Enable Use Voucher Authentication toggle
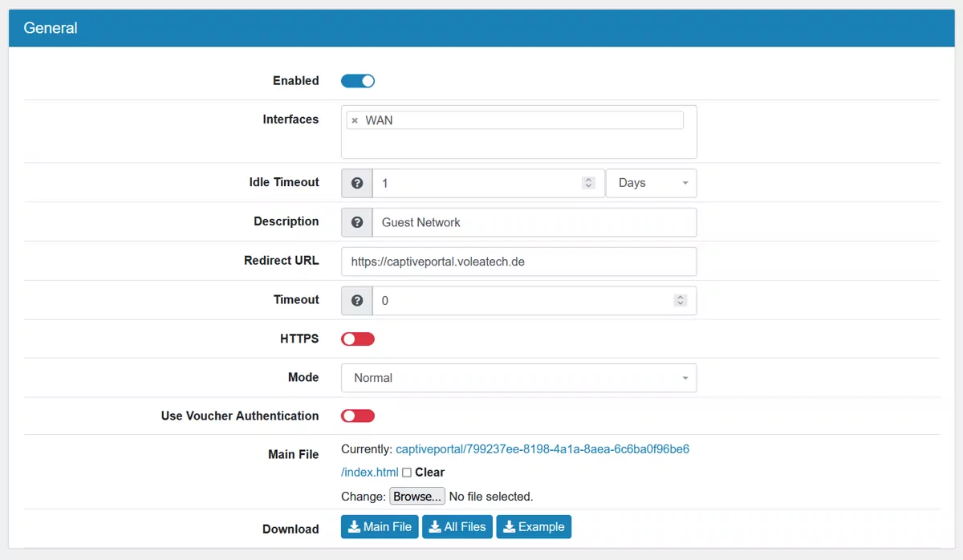This screenshot has height=560, width=963. 358,416
